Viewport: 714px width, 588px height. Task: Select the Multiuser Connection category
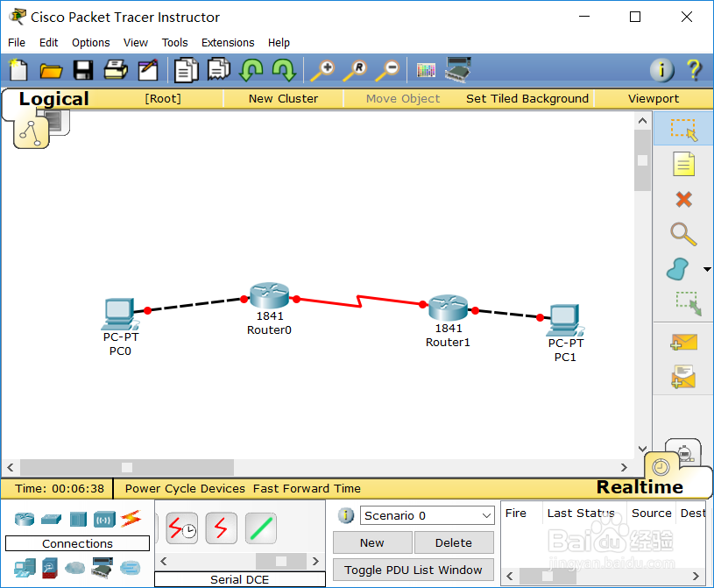pyautogui.click(x=131, y=568)
